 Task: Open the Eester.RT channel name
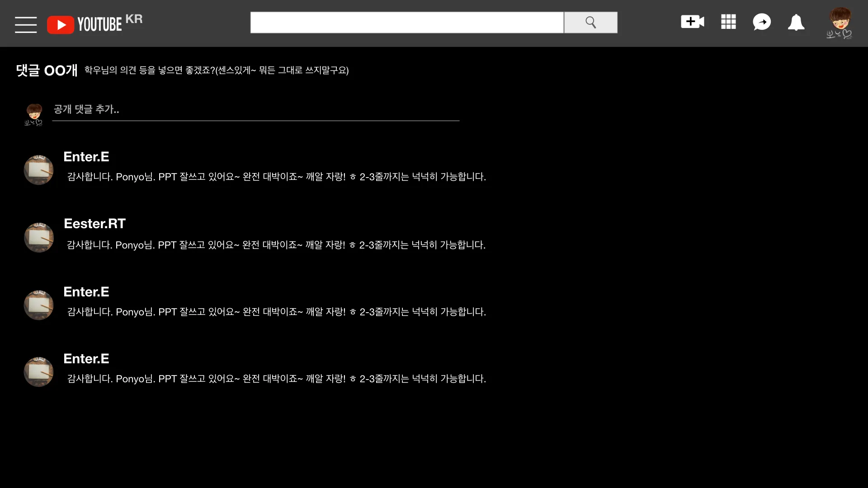click(x=95, y=224)
